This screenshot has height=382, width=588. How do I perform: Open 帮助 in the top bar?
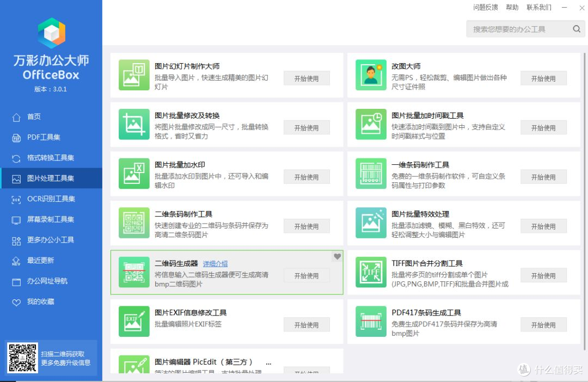tap(512, 7)
